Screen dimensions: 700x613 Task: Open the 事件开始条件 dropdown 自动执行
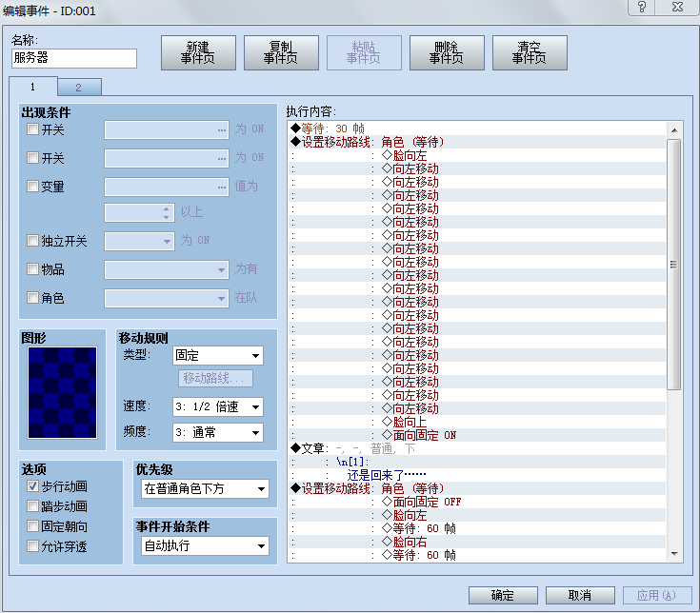(205, 545)
